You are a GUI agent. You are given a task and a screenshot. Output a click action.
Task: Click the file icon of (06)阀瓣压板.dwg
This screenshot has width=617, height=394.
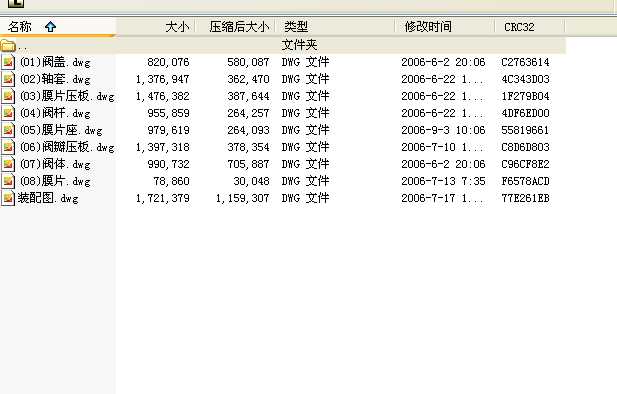point(8,147)
